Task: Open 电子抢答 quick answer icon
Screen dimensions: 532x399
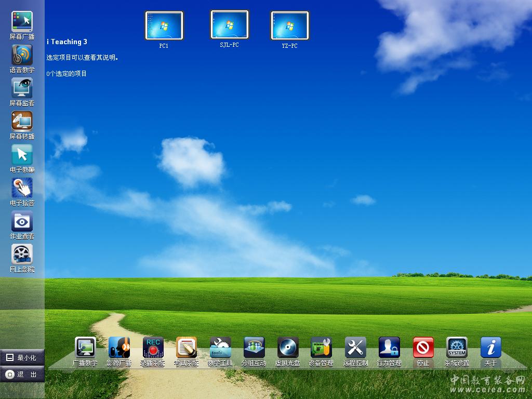Action: point(22,188)
